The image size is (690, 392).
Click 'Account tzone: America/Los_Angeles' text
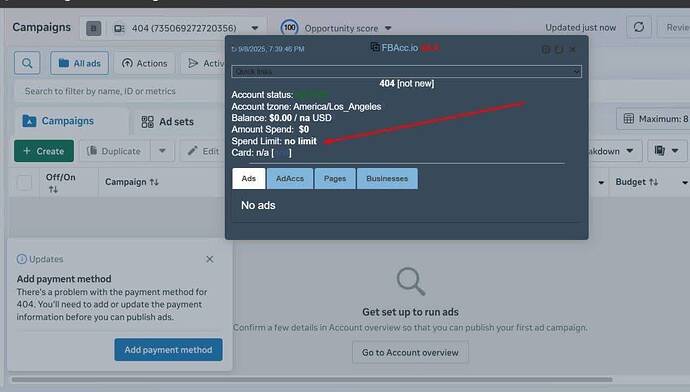click(306, 106)
